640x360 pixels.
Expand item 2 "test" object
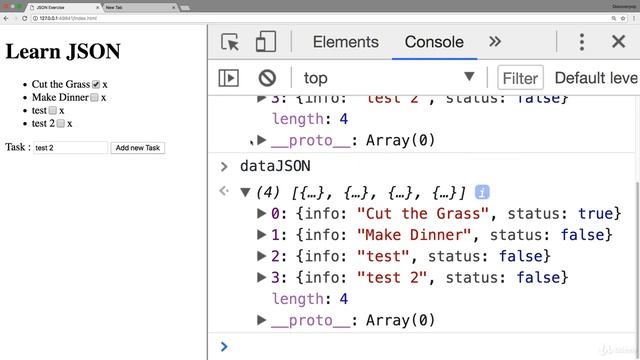click(261, 256)
